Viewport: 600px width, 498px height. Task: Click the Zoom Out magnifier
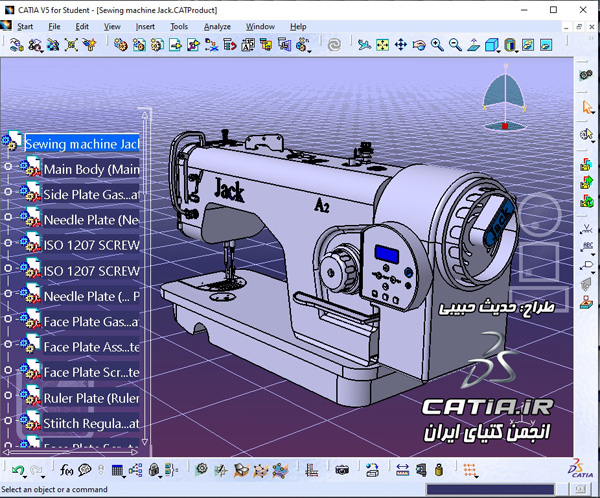(x=455, y=45)
